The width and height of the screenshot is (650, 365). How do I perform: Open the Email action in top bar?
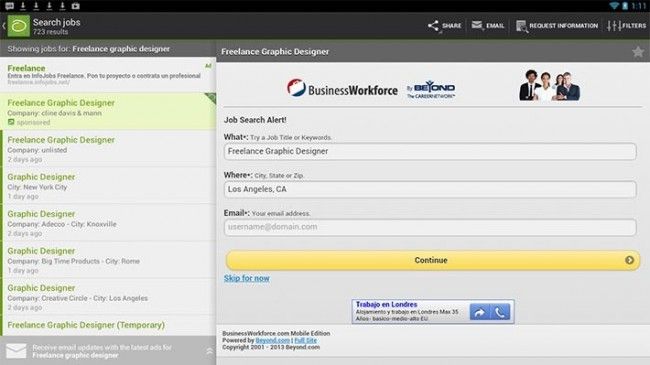pos(488,26)
